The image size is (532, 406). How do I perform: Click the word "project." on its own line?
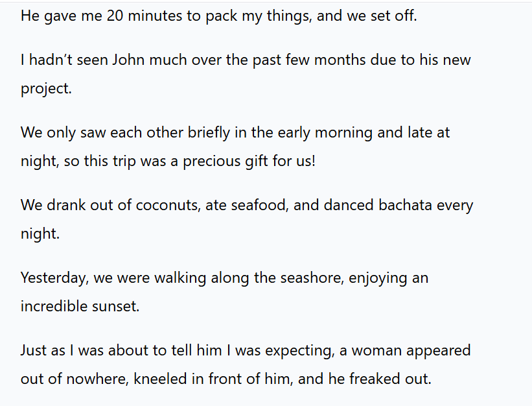[46, 89]
